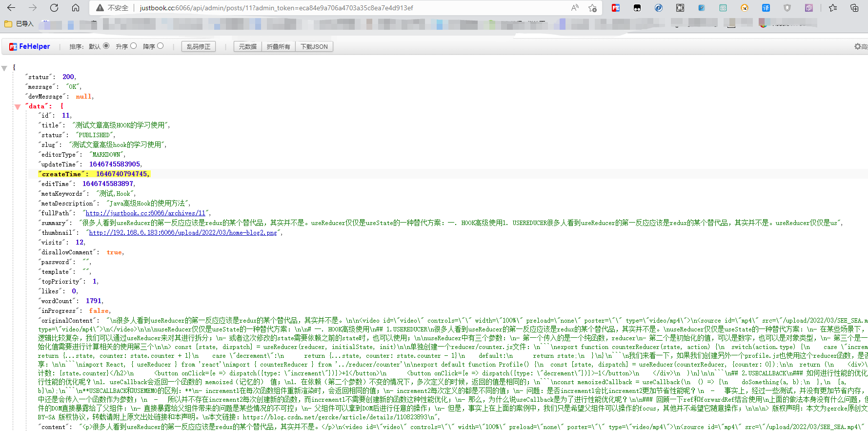The width and height of the screenshot is (868, 431).
Task: Add this page to favorites
Action: click(x=592, y=8)
